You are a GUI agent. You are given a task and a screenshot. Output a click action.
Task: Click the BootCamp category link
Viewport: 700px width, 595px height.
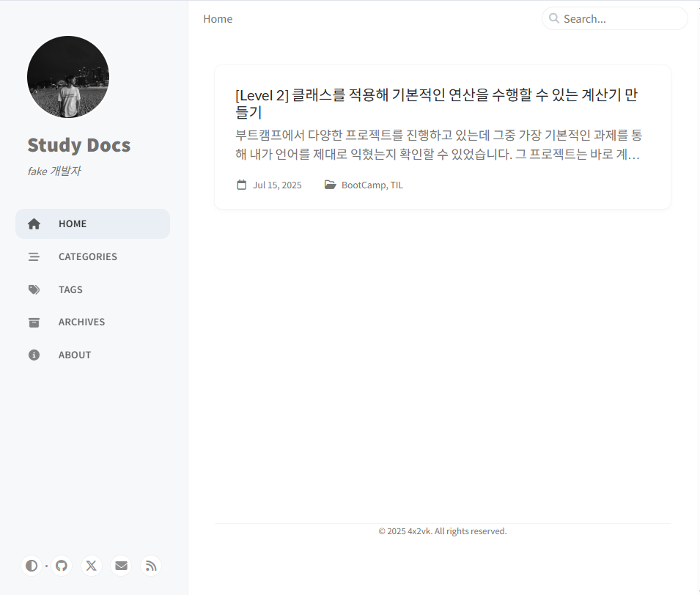pyautogui.click(x=362, y=185)
